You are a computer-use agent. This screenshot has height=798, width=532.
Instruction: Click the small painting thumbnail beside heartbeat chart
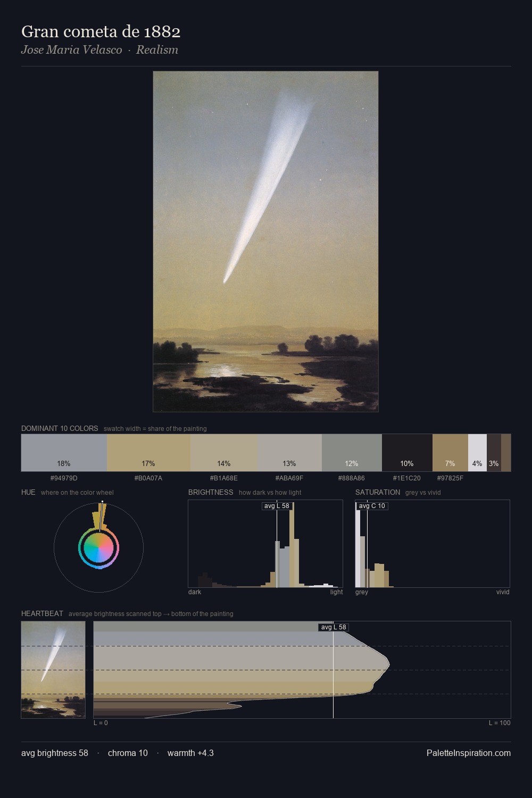53,670
